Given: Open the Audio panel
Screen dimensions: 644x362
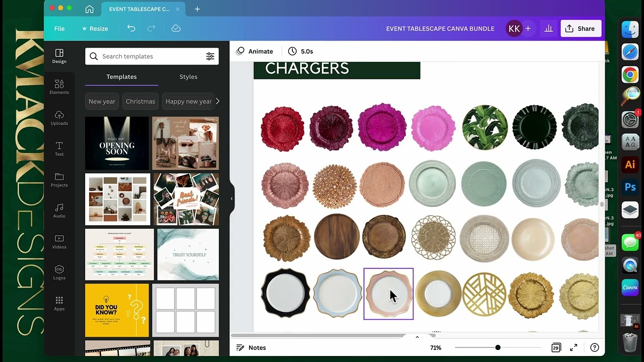Looking at the screenshot, I should tap(59, 211).
